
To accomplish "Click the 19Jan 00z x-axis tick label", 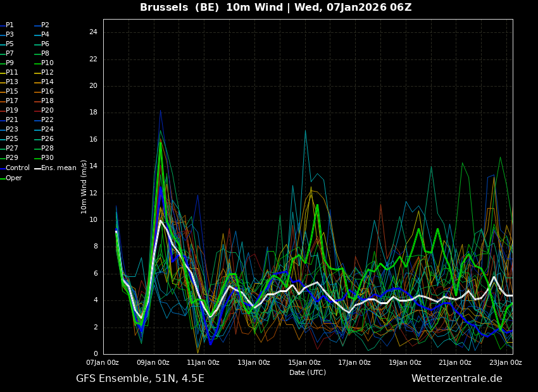I will coord(405,362).
